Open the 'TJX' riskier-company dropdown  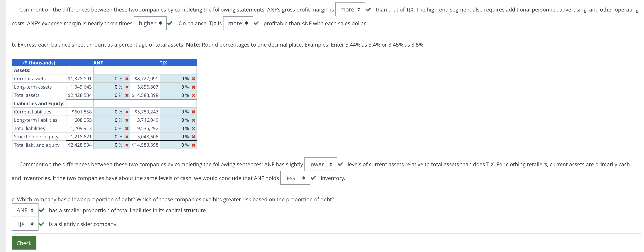tap(25, 224)
